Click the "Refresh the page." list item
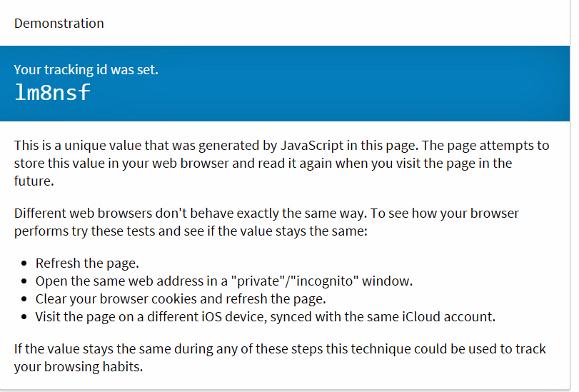Viewport: 579px width, 392px height. [x=87, y=263]
